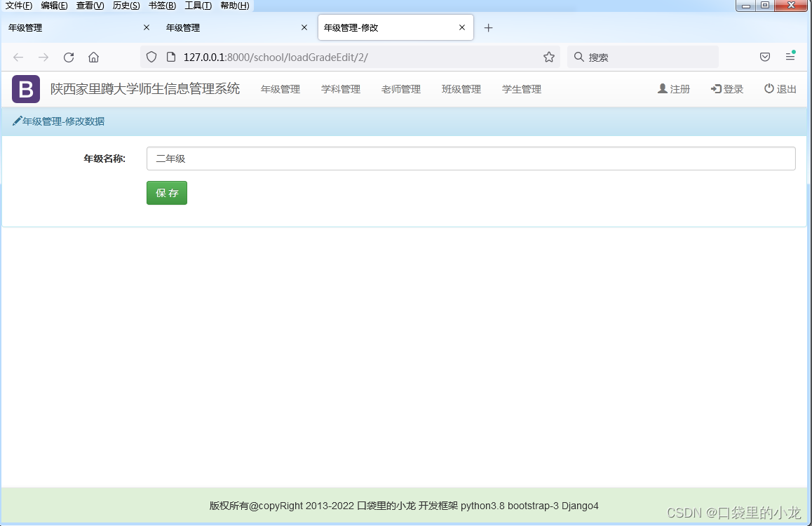The height and width of the screenshot is (526, 812).
Task: Open the Pocket save icon
Action: coord(765,57)
